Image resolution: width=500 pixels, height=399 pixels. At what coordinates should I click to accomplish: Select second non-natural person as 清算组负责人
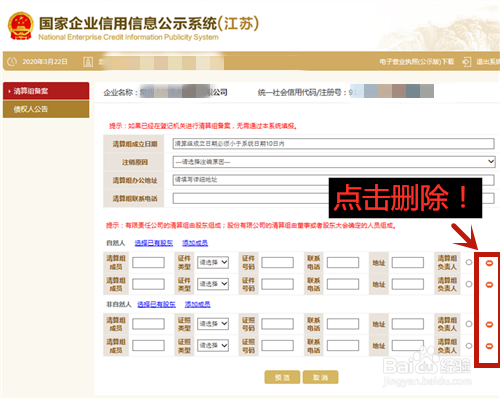pos(469,346)
